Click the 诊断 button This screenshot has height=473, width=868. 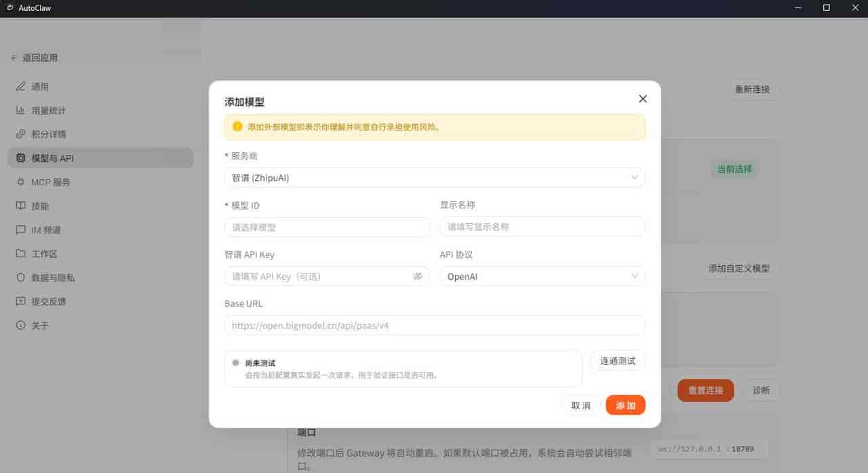click(x=761, y=390)
